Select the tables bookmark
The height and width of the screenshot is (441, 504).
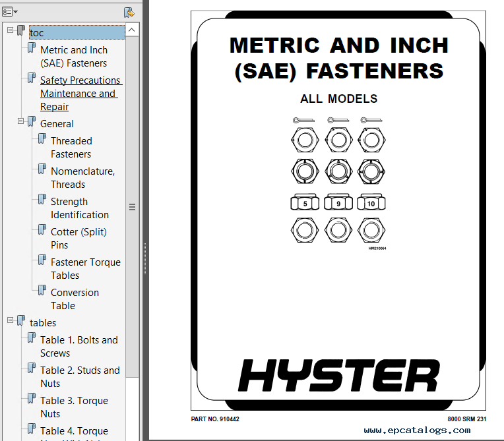tap(43, 323)
